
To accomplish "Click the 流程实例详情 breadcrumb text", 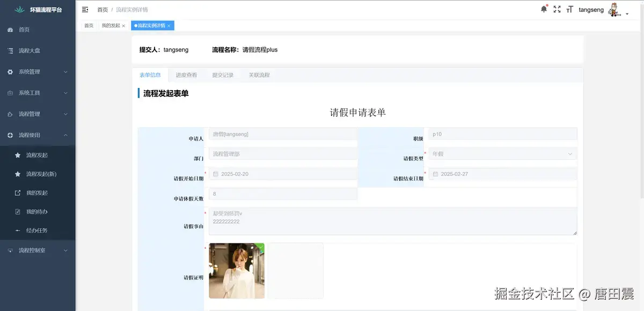I will [x=132, y=10].
